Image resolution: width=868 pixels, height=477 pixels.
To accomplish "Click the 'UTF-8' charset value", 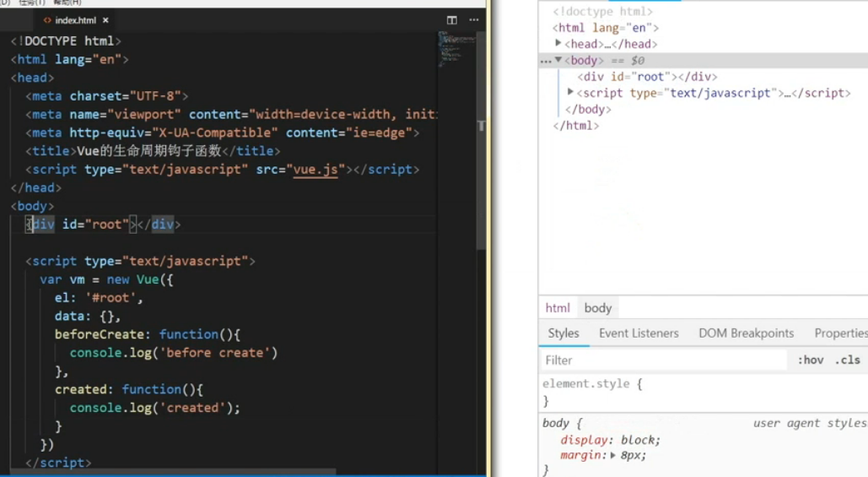I will [155, 96].
